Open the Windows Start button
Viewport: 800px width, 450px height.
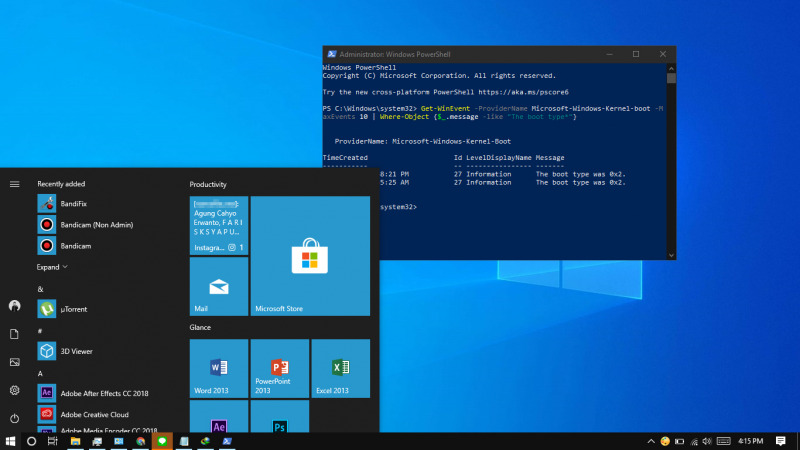pyautogui.click(x=10, y=441)
